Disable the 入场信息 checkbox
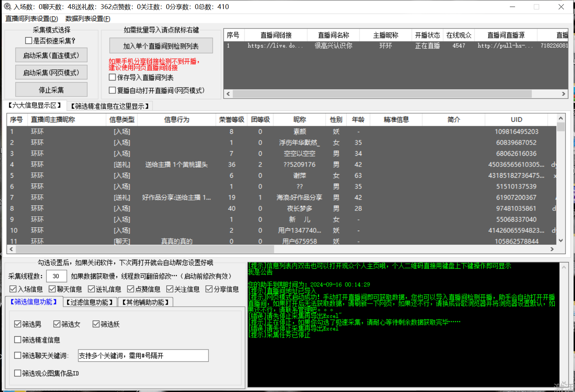575x392 pixels. pyautogui.click(x=13, y=289)
